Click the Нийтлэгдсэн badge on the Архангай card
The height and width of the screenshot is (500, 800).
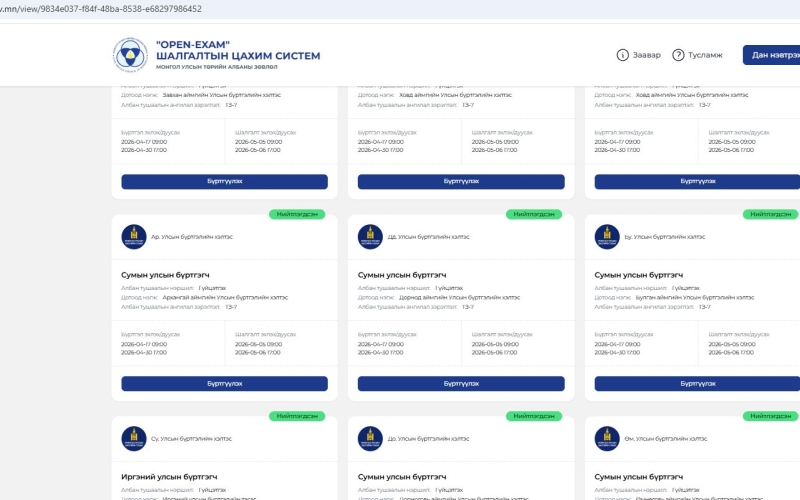point(299,214)
